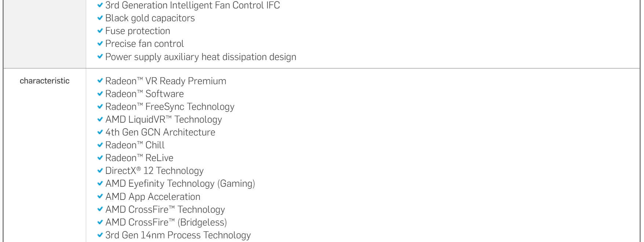
Task: Click the "Radeon Software" feature text
Action: click(x=144, y=94)
